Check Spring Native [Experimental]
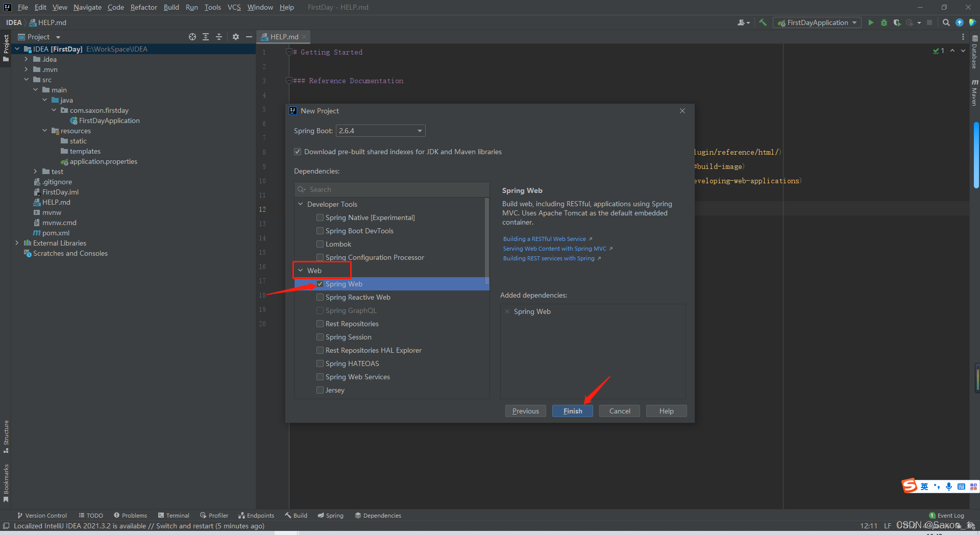The width and height of the screenshot is (980, 535). point(320,217)
